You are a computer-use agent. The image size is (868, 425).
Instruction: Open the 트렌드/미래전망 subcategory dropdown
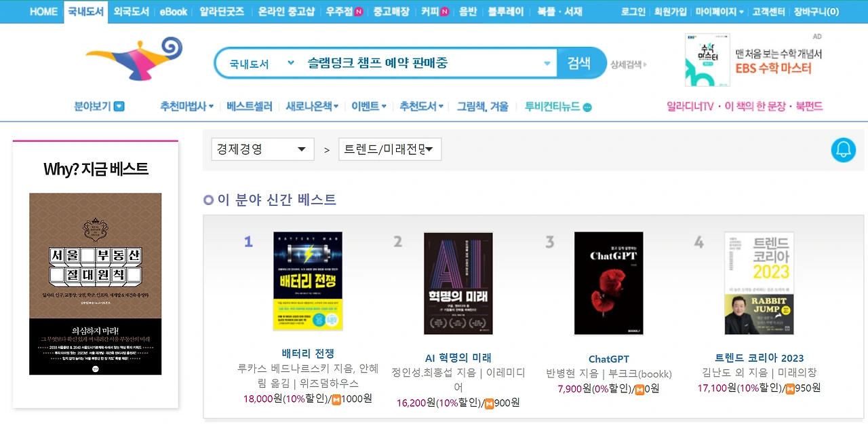coord(390,149)
